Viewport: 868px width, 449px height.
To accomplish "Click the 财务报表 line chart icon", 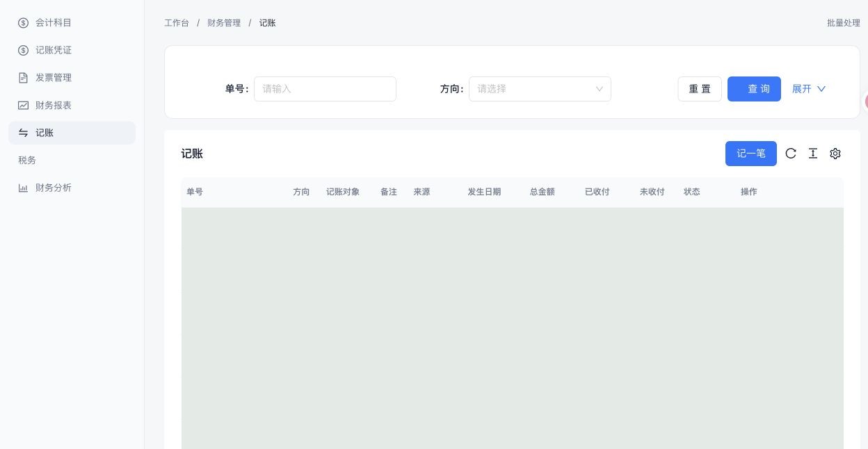I will click(x=23, y=106).
